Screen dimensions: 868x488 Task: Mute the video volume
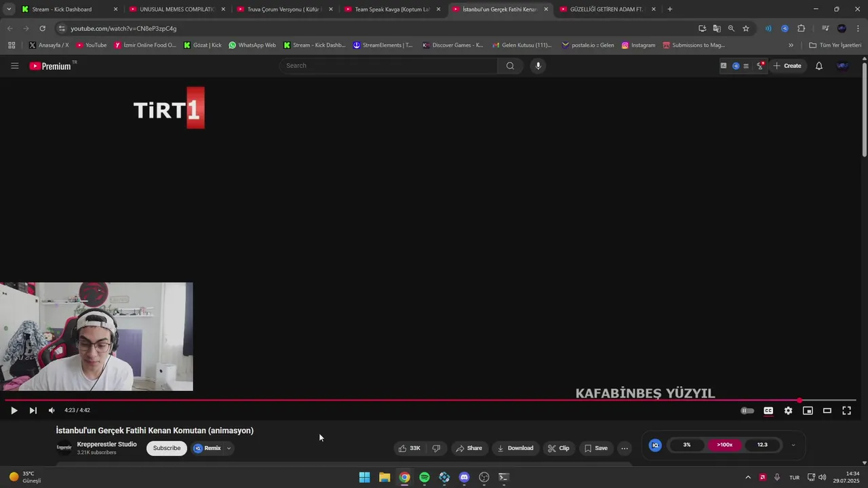52,410
